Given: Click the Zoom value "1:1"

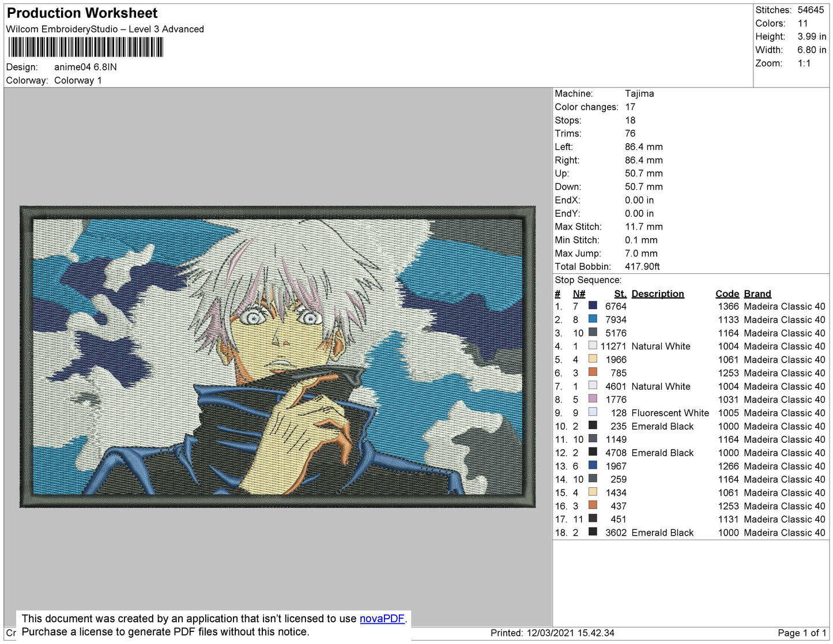Looking at the screenshot, I should click(x=804, y=63).
